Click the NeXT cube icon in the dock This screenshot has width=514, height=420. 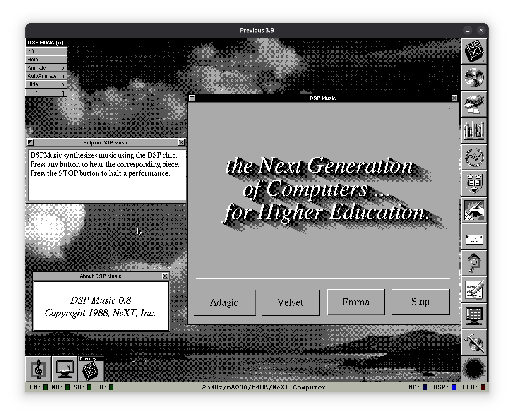pyautogui.click(x=474, y=51)
